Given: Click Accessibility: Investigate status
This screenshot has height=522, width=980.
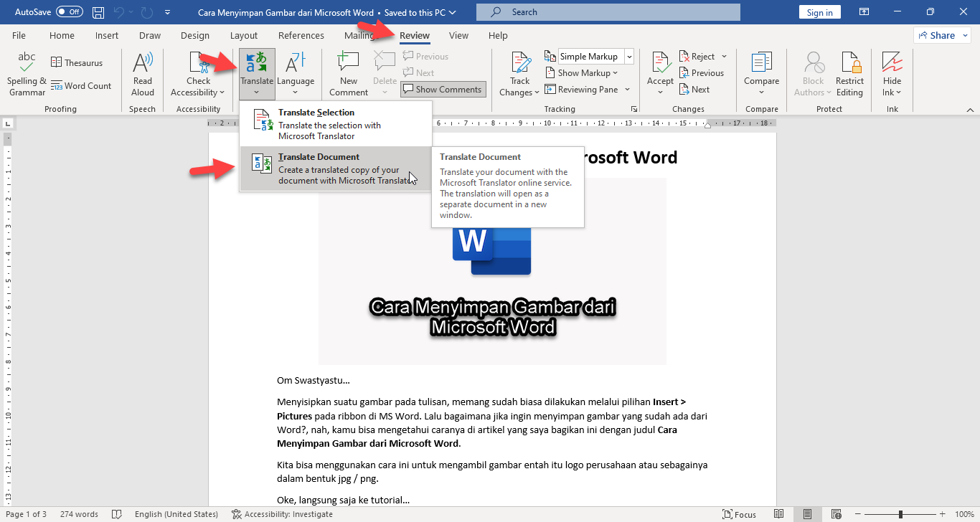Looking at the screenshot, I should (282, 514).
